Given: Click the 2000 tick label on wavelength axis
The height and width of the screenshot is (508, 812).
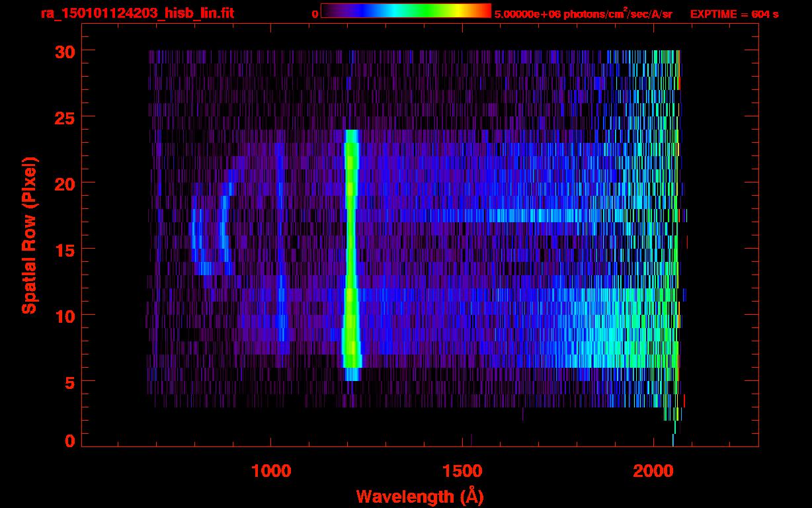Looking at the screenshot, I should point(653,471).
